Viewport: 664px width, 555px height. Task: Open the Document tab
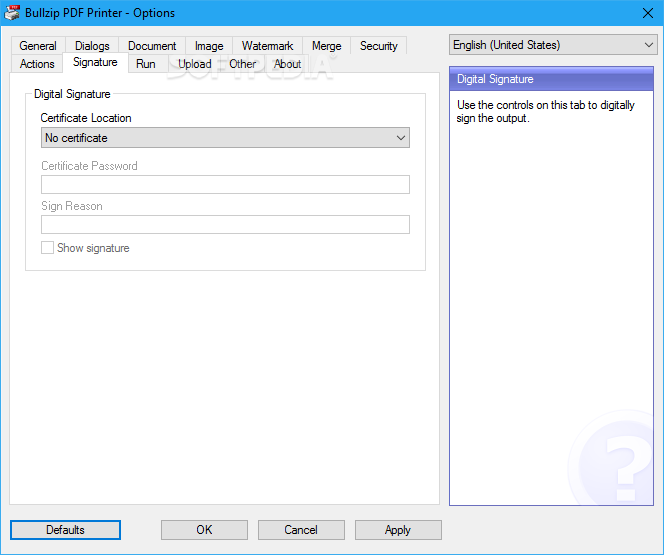(152, 46)
